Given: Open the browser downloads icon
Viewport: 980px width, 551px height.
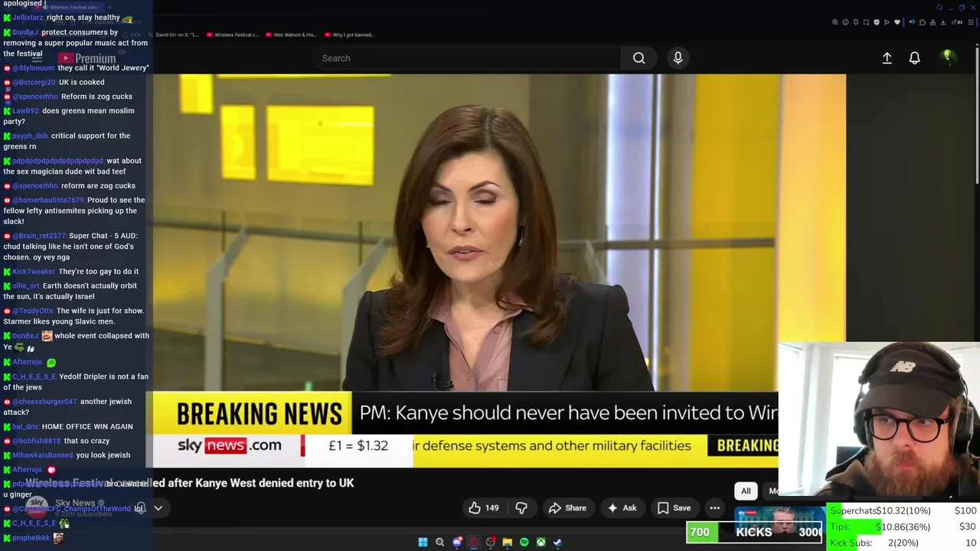Looking at the screenshot, I should click(x=942, y=22).
